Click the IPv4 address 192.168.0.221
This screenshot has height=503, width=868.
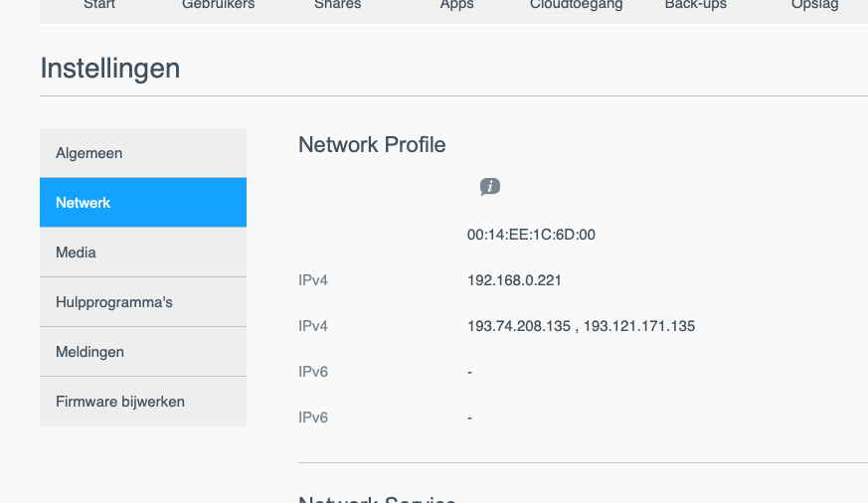(514, 280)
